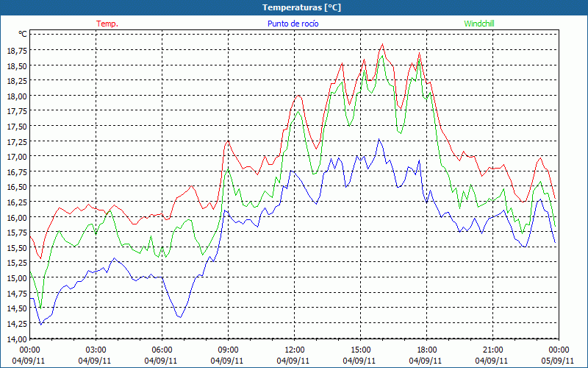Click the '14,25' y-axis value

(17, 324)
